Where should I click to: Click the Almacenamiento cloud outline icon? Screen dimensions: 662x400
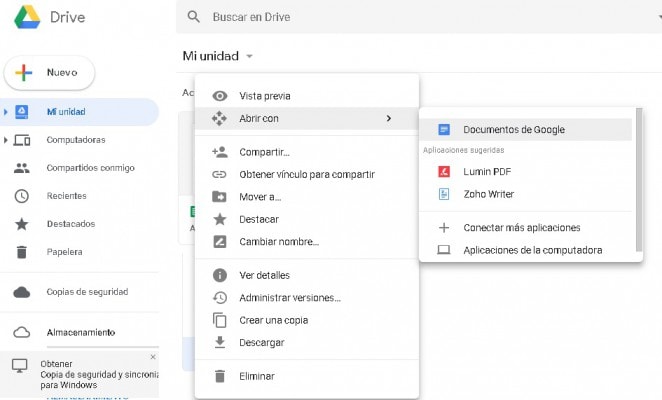coord(22,332)
